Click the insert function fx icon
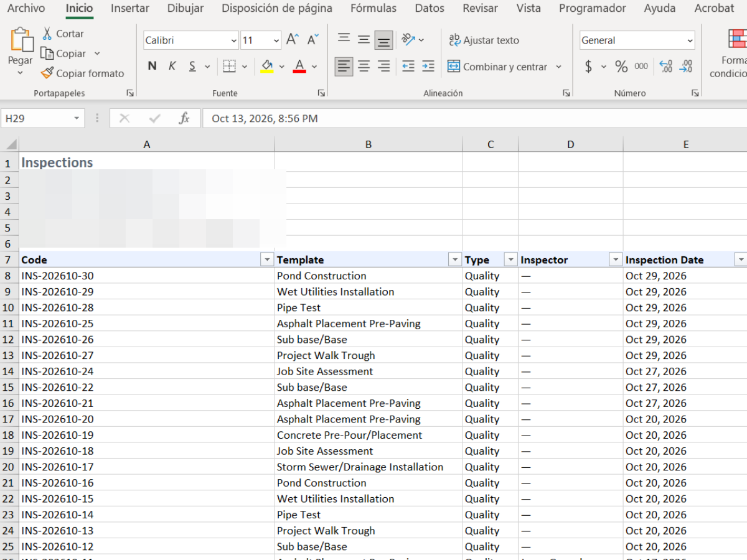 [x=184, y=118]
